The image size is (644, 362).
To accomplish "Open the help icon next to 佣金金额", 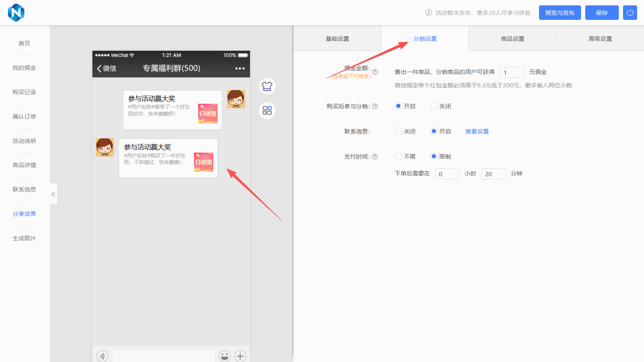I will coord(375,72).
